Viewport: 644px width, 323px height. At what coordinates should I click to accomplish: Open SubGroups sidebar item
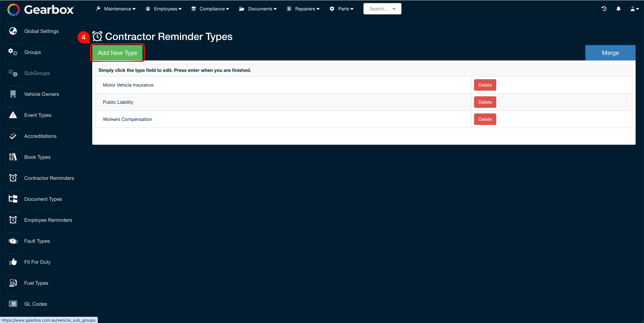pyautogui.click(x=37, y=73)
